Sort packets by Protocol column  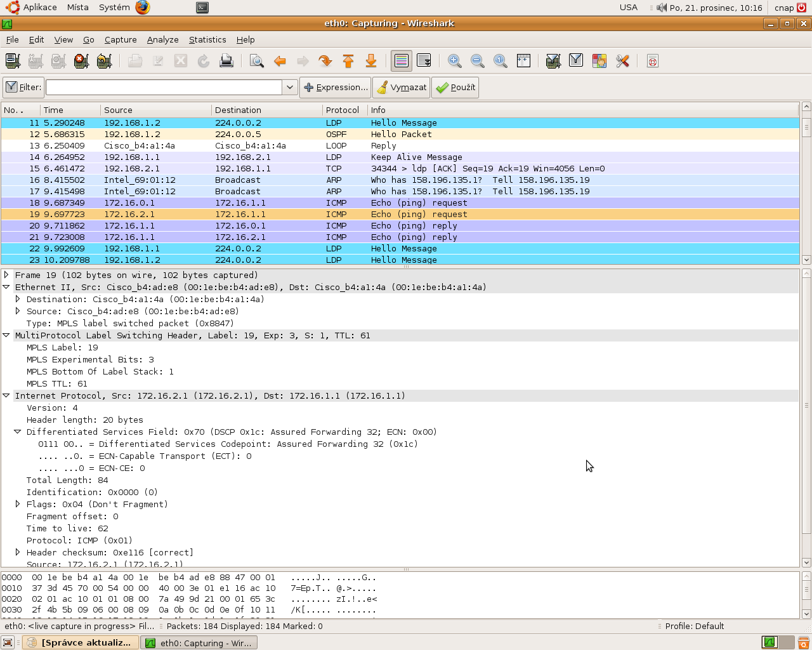pyautogui.click(x=344, y=110)
